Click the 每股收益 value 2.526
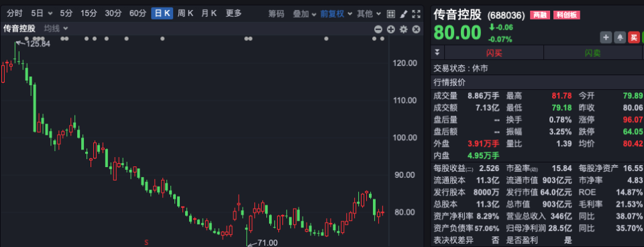644x247 pixels. (489, 168)
